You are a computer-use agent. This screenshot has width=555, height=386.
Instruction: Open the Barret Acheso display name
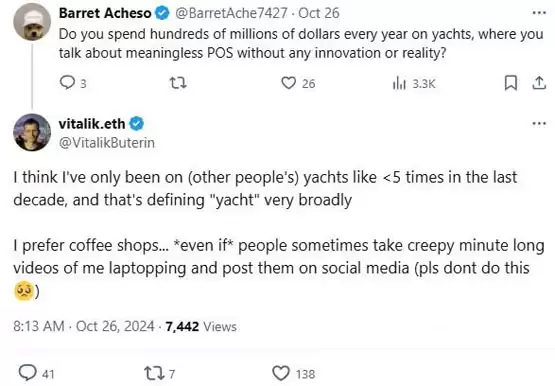105,13
